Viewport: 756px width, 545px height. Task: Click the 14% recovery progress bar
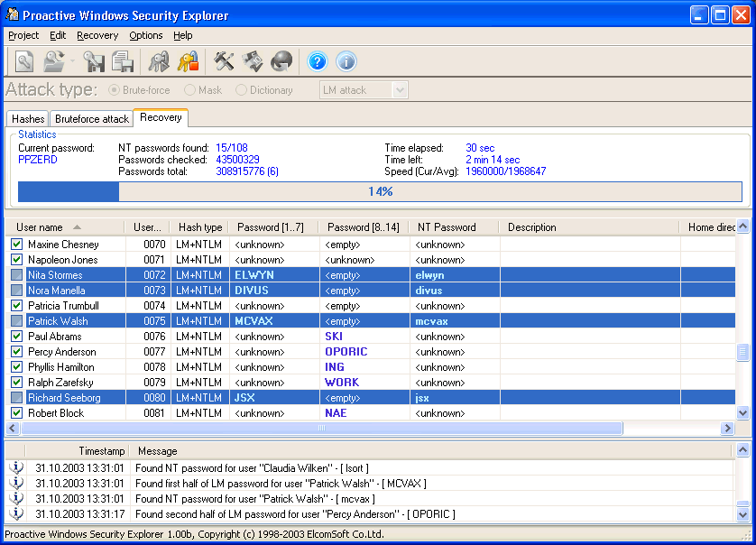380,191
